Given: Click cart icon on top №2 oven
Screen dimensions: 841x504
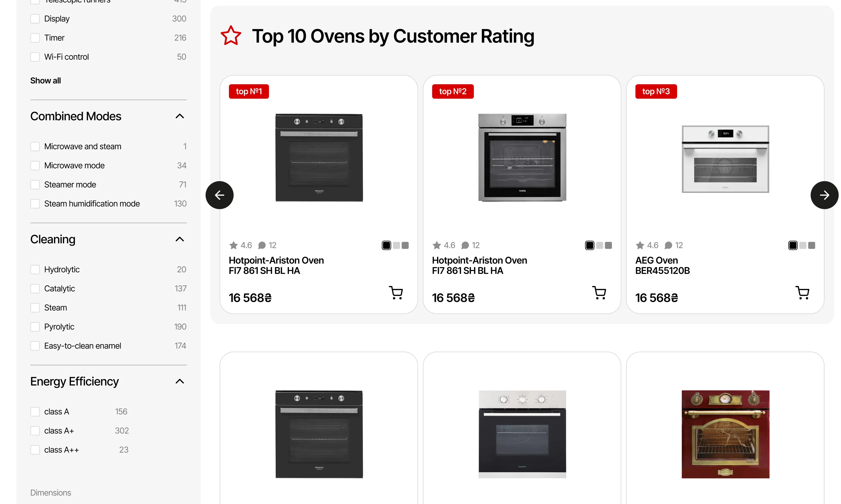Looking at the screenshot, I should pyautogui.click(x=599, y=293).
